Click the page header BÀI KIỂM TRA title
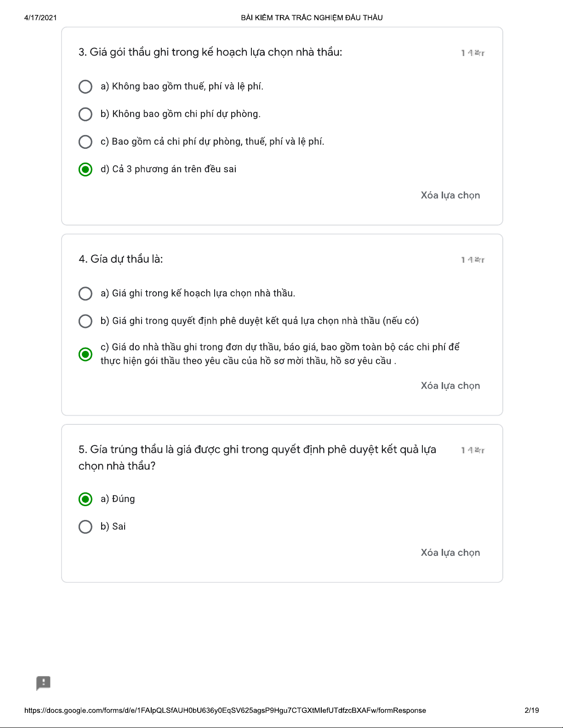563x728 pixels. (312, 18)
